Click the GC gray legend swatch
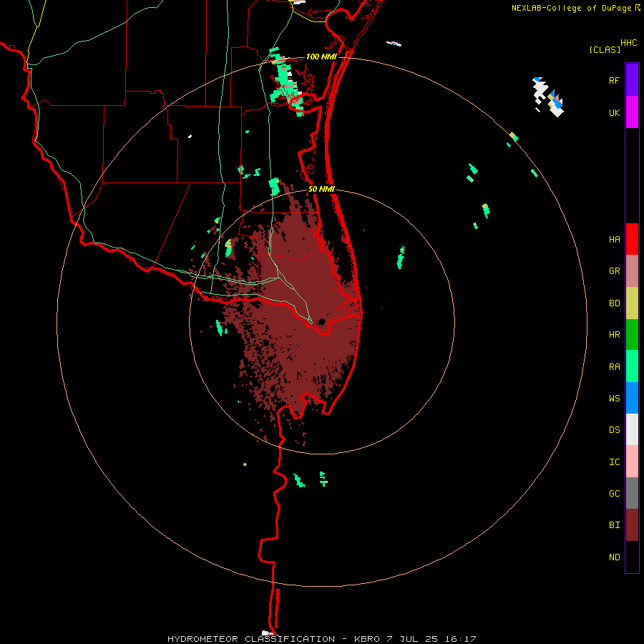Image resolution: width=644 pixels, height=644 pixels. [632, 493]
